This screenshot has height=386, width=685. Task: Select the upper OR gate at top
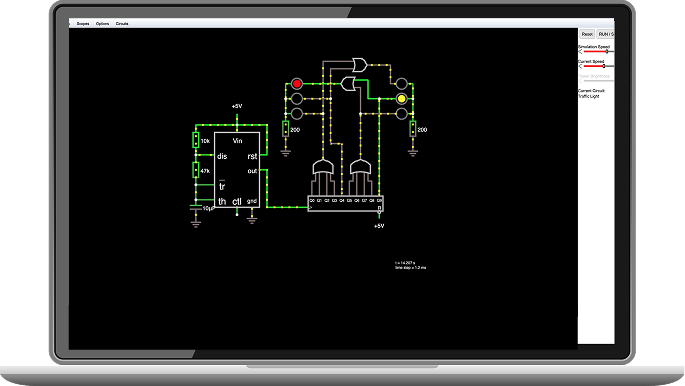[360, 65]
